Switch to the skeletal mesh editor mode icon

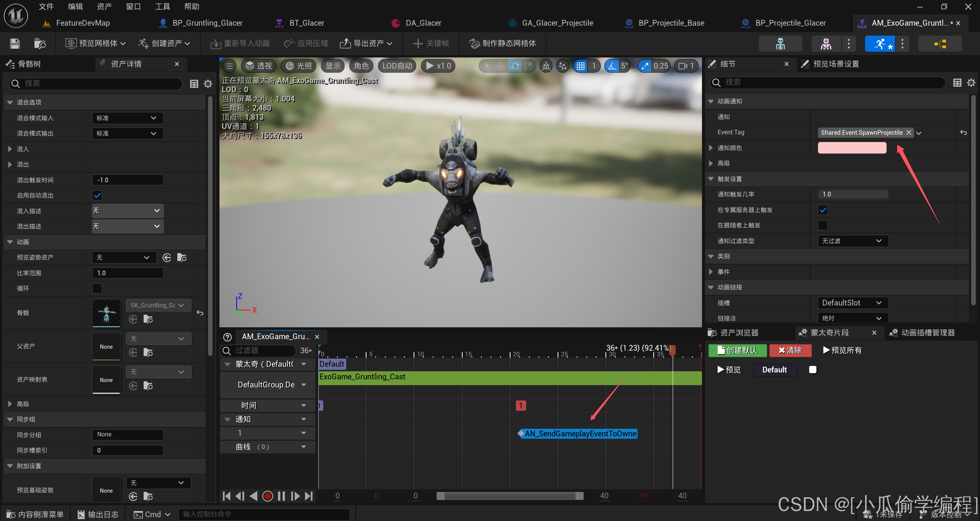click(x=826, y=44)
